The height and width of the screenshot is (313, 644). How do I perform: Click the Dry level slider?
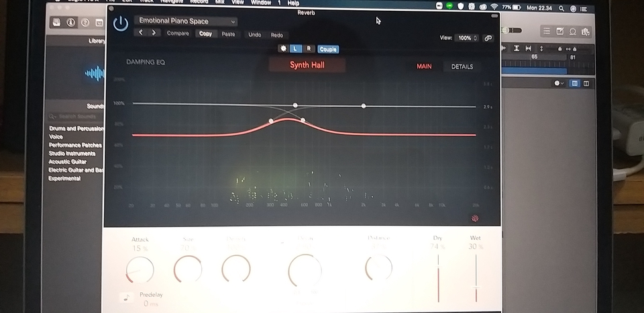click(x=438, y=279)
